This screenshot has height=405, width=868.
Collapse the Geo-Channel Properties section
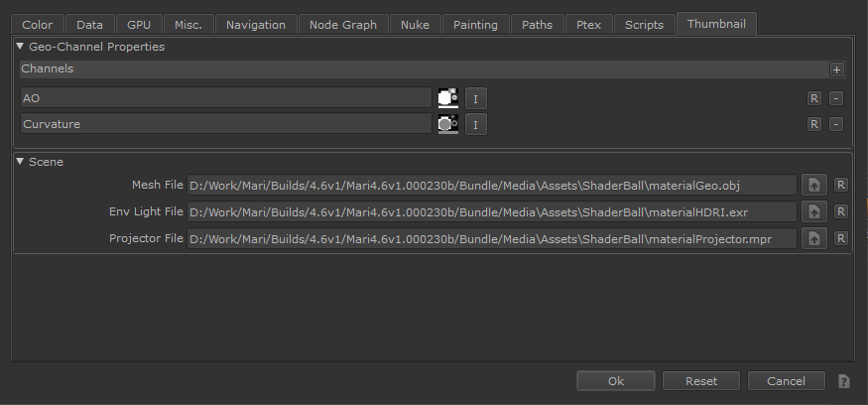(20, 47)
